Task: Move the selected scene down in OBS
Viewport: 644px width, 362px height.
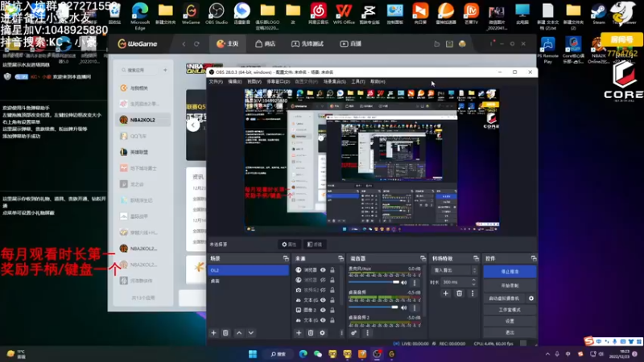Action: pos(251,333)
